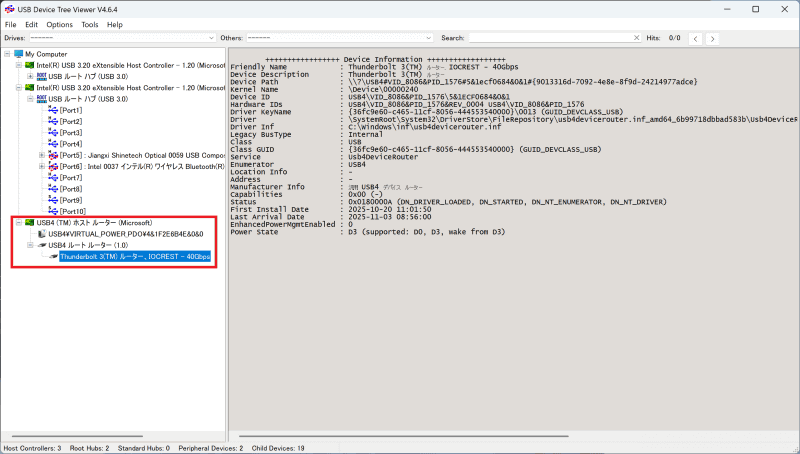Select Port5 Jiangxi Shinetech Optical text
The width and height of the screenshot is (800, 454).
(142, 155)
